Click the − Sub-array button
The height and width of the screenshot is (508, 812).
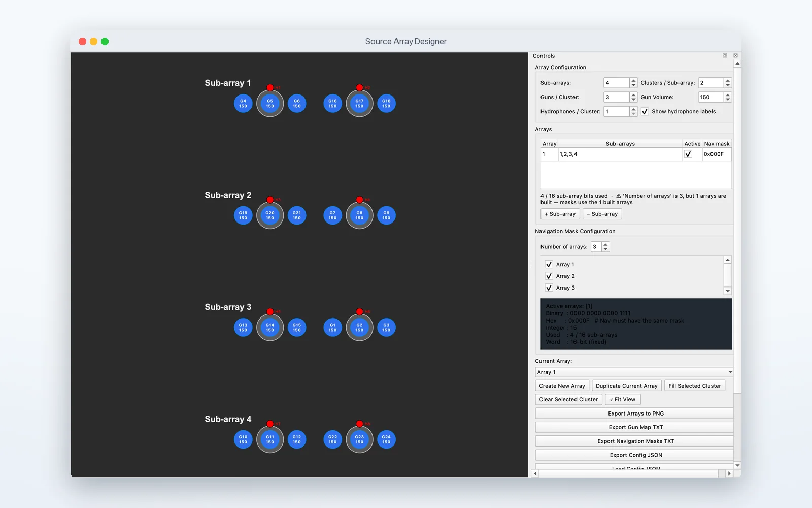602,214
